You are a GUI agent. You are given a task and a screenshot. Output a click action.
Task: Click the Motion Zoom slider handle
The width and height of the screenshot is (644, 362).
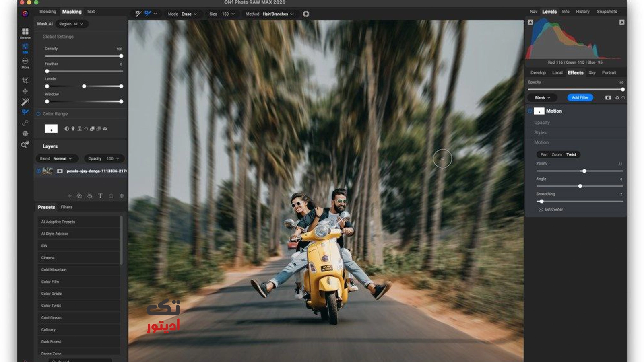coord(584,171)
